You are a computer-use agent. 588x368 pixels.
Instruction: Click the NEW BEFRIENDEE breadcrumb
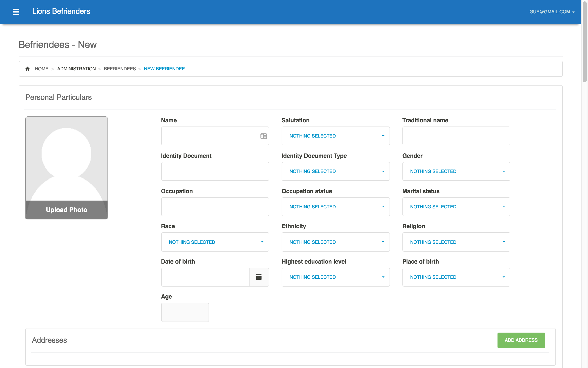point(164,69)
